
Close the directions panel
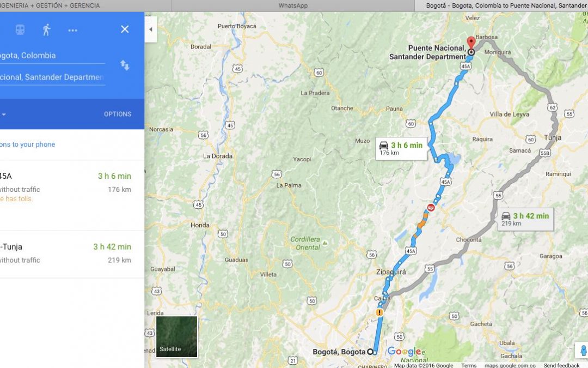click(125, 29)
